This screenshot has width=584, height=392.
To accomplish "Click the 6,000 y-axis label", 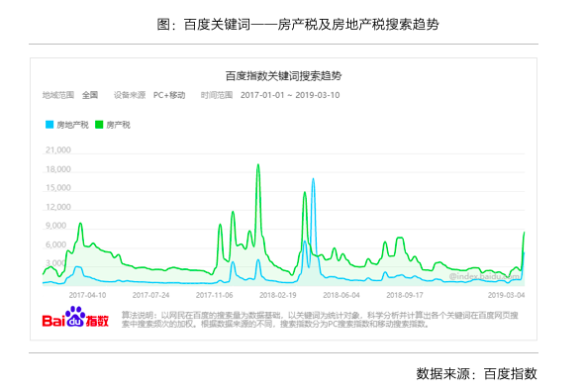I will tap(55, 245).
